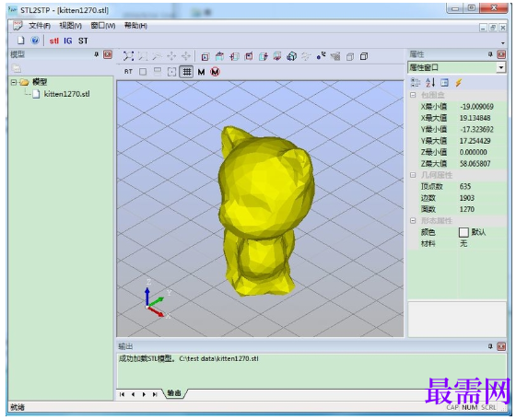Click the lightning events icon
Screen dimensions: 528x420
[x=459, y=83]
